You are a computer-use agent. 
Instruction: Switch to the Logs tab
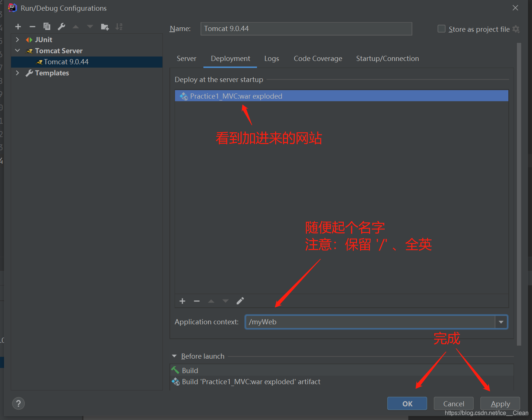tap(271, 58)
